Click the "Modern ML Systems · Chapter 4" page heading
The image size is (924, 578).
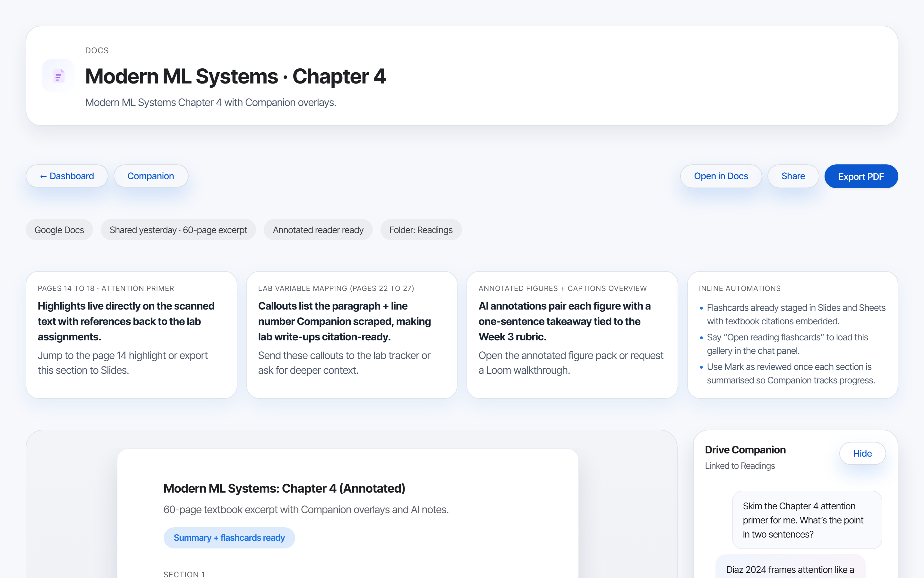(235, 76)
